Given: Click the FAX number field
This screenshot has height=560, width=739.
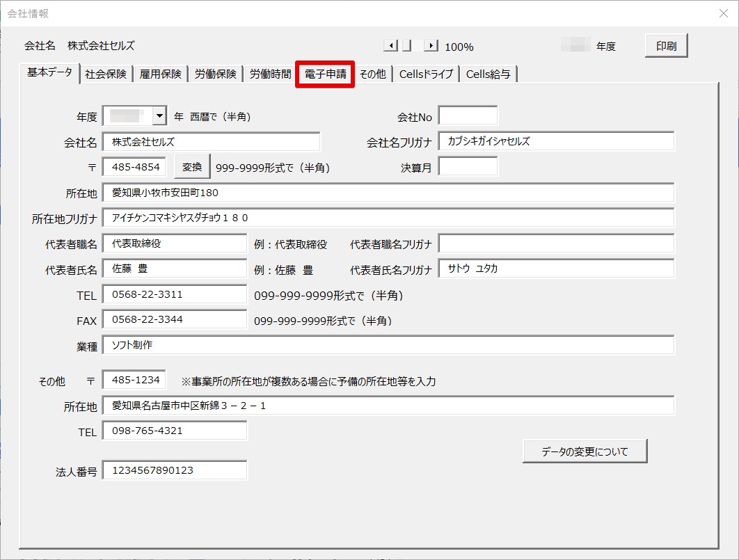Looking at the screenshot, I should click(x=174, y=319).
